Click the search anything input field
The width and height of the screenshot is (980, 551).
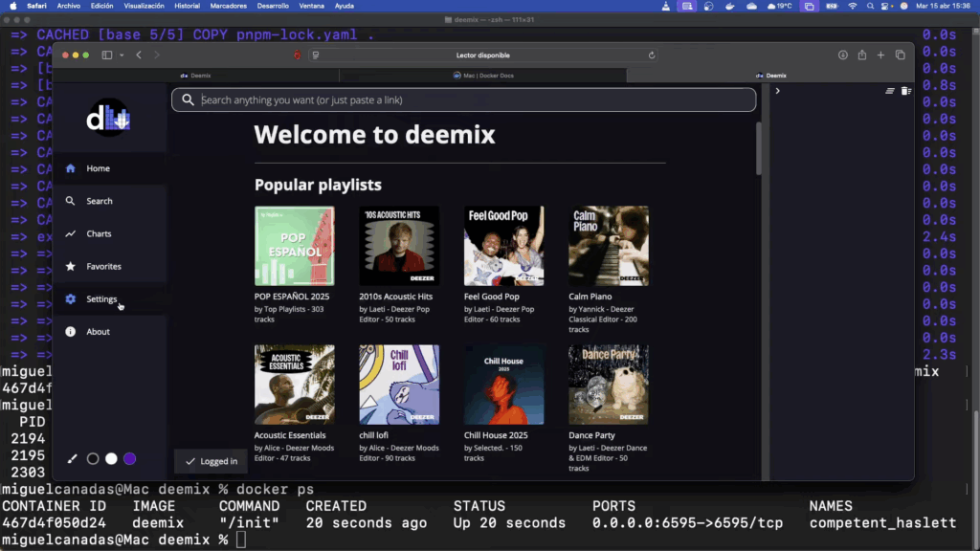[x=464, y=99]
